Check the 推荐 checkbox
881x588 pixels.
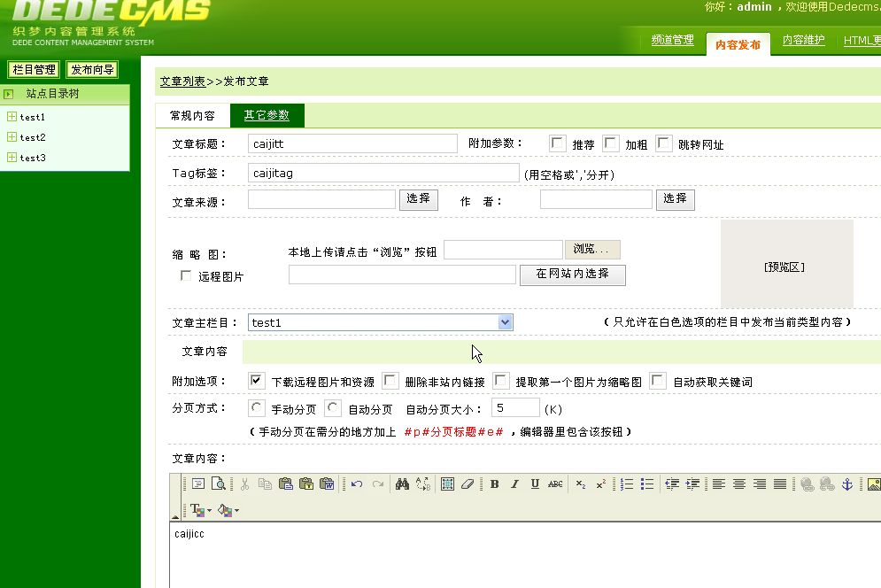558,143
